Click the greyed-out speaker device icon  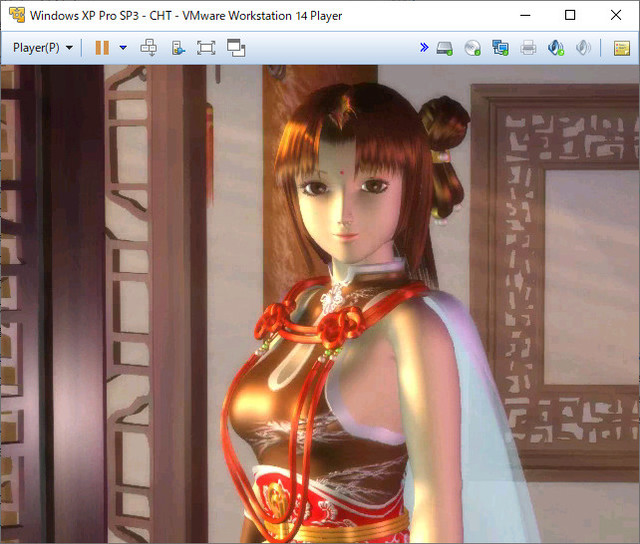(583, 48)
